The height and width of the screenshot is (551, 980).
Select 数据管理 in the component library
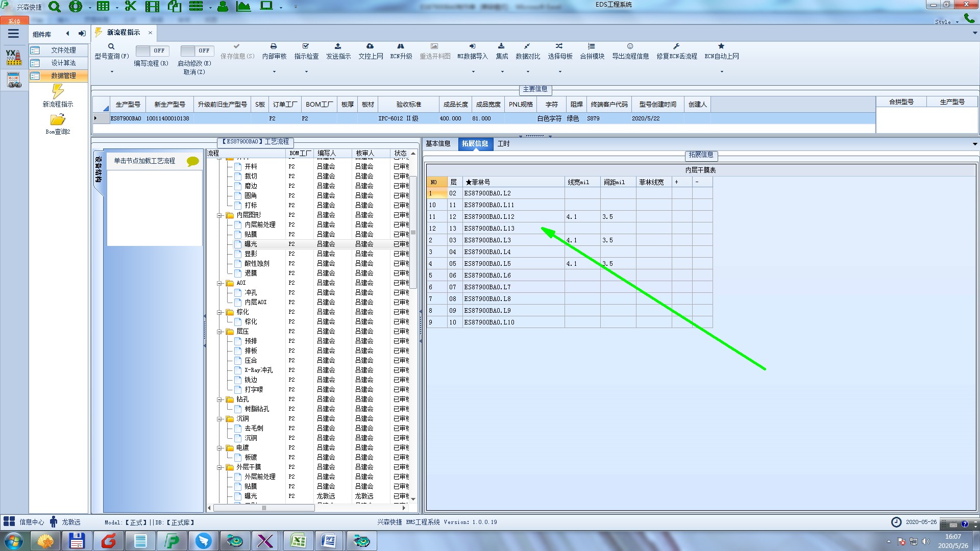tap(63, 76)
